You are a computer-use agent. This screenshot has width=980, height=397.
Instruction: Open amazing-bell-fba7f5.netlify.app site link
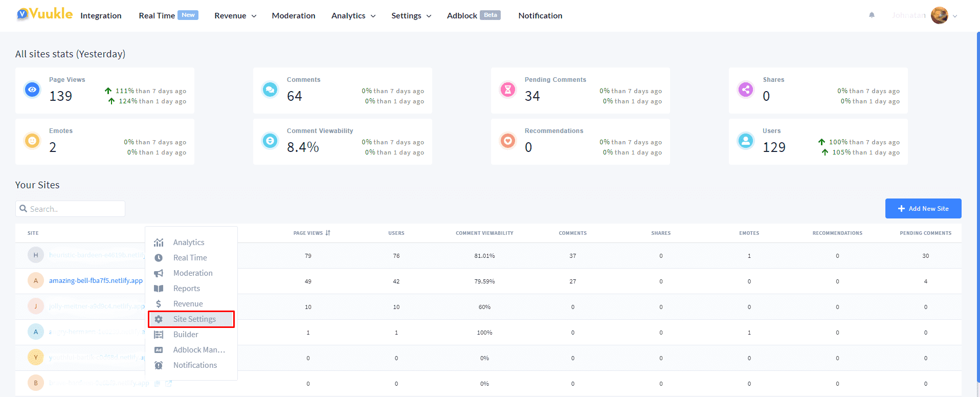[x=96, y=280]
